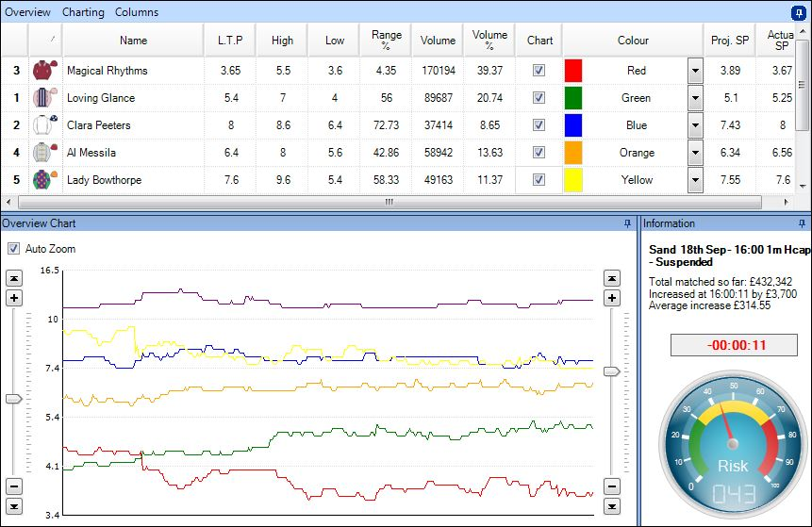Click vertical table scroll down arrow
Image resolution: width=812 pixels, height=527 pixels.
(803, 186)
